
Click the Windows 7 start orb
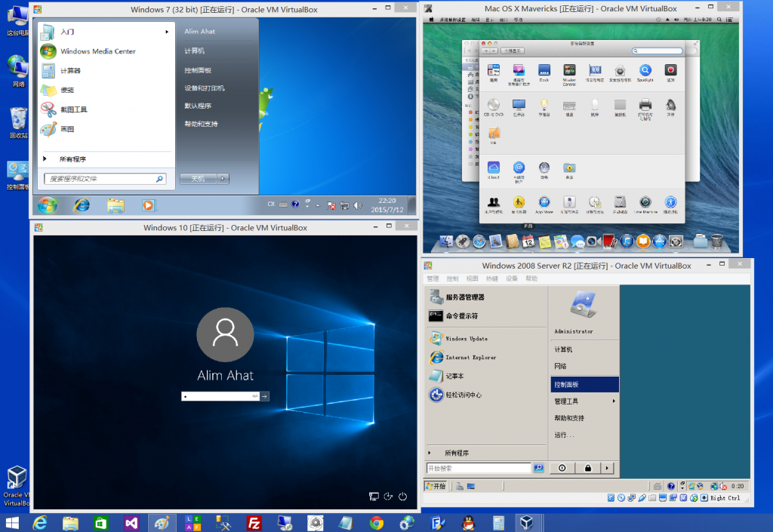point(48,205)
